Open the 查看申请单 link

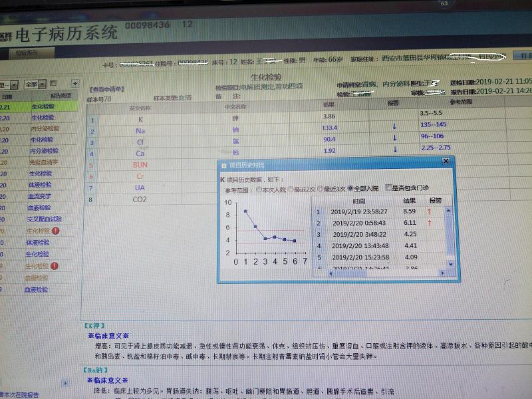107,89
